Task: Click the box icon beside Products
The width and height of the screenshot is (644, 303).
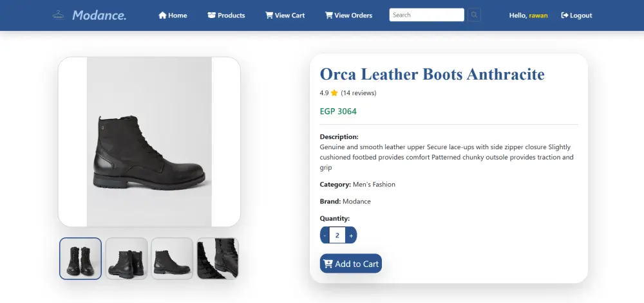Action: 211,15
